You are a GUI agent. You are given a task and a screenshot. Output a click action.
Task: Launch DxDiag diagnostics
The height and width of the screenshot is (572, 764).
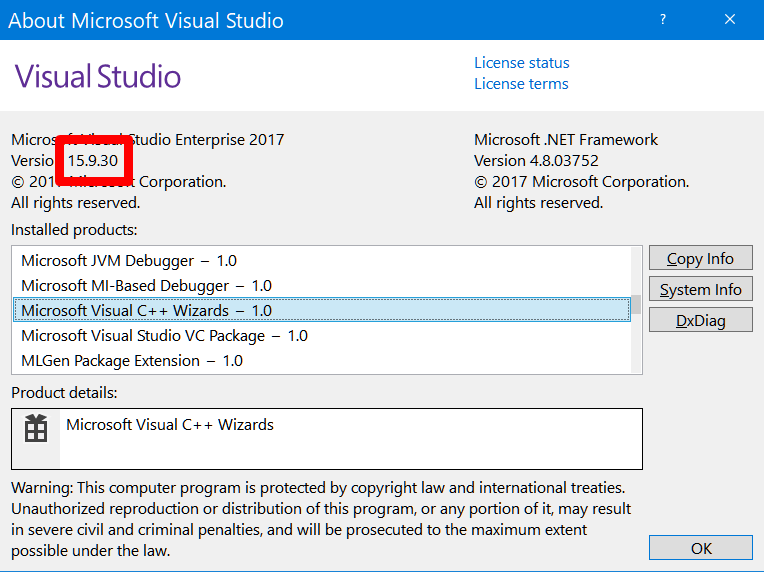pos(701,320)
